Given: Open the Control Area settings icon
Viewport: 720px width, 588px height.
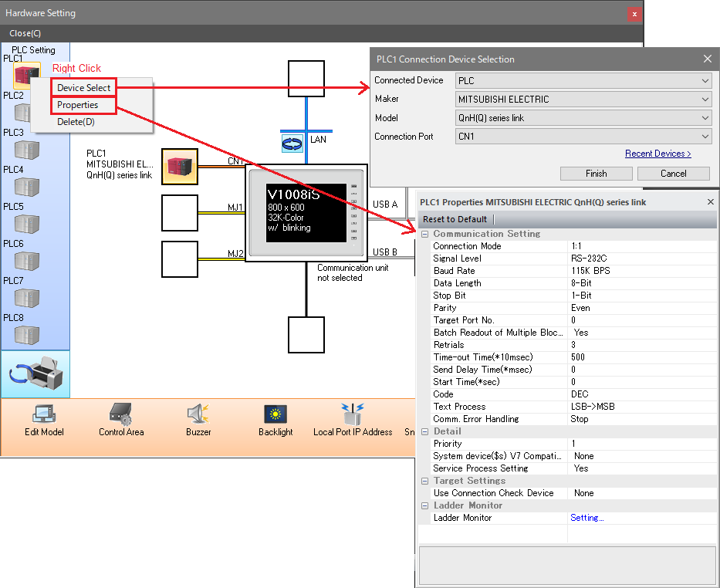Looking at the screenshot, I should coord(121,414).
